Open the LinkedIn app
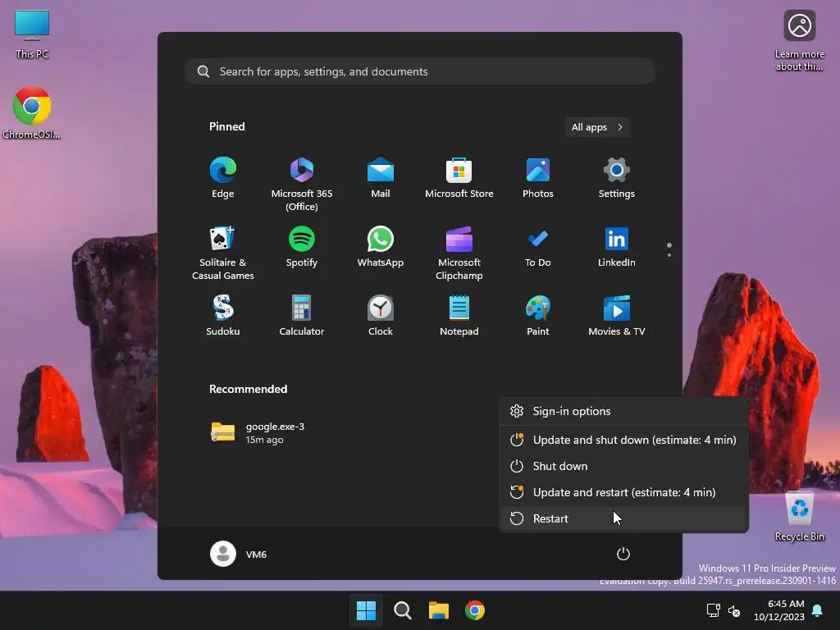This screenshot has height=630, width=840. (x=617, y=248)
